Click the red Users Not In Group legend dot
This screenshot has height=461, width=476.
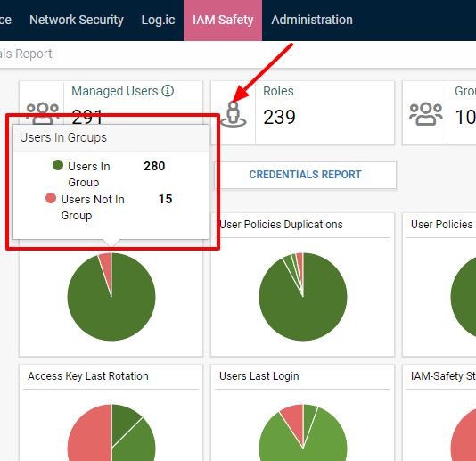[51, 198]
